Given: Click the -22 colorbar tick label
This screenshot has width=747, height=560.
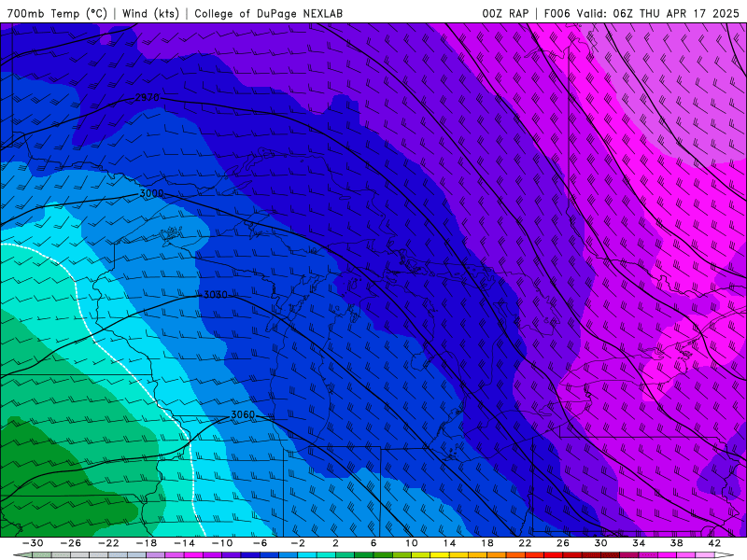Looking at the screenshot, I should coord(108,543).
